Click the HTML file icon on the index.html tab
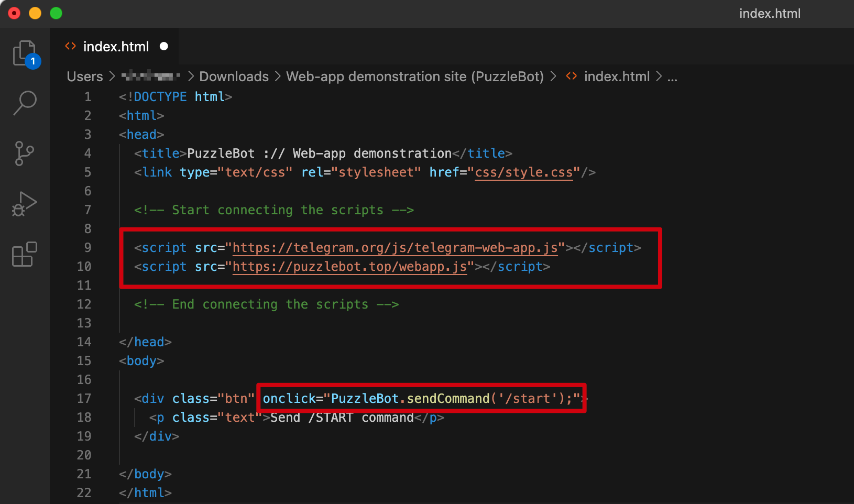The width and height of the screenshot is (854, 504). coord(70,46)
